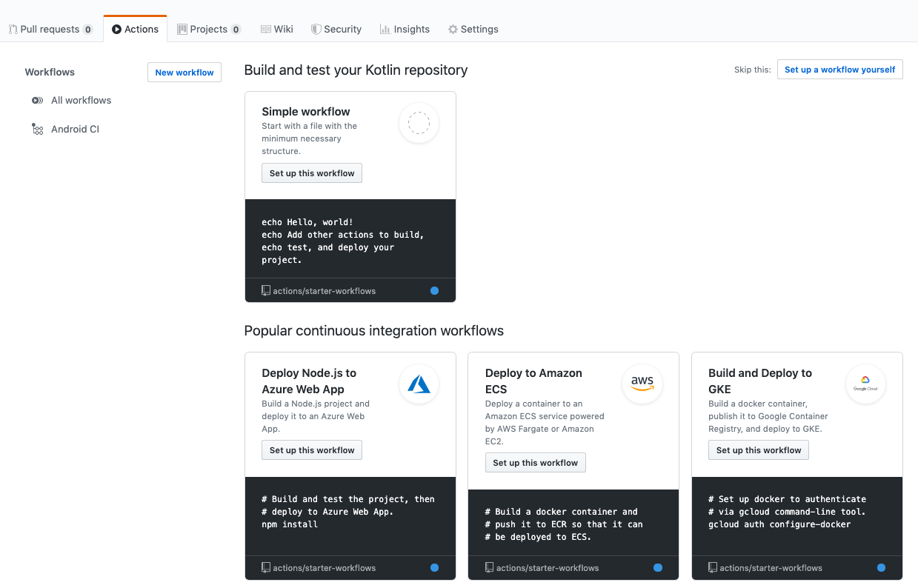Click the Deploy Node.js to Azure Web App title
The width and height of the screenshot is (918, 588).
tap(309, 381)
